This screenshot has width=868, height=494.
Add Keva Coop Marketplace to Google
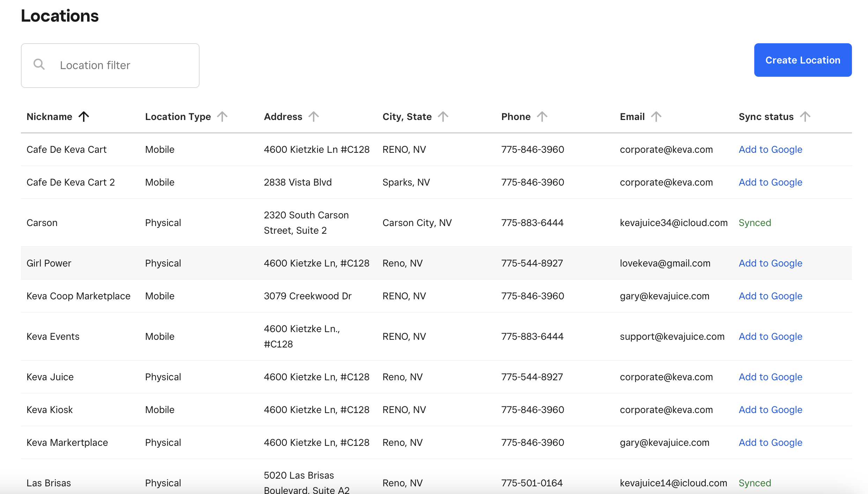click(770, 296)
